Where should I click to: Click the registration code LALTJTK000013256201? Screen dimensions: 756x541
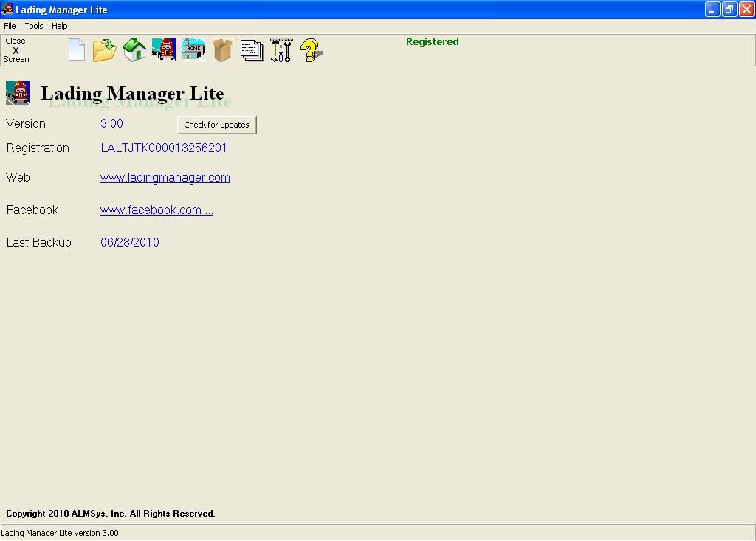163,148
